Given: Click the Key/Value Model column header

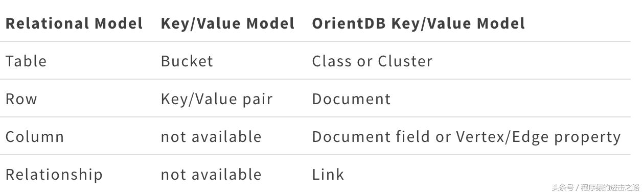Looking at the screenshot, I should point(227,23).
